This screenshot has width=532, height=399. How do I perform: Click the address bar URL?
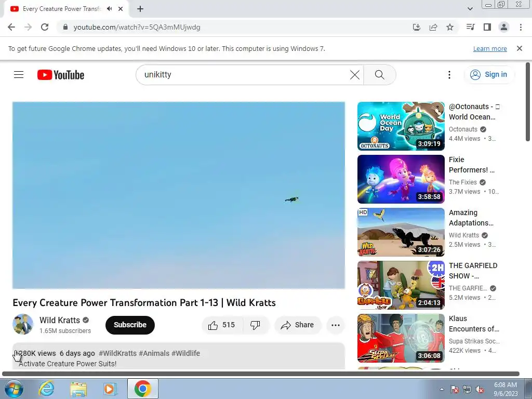137,27
